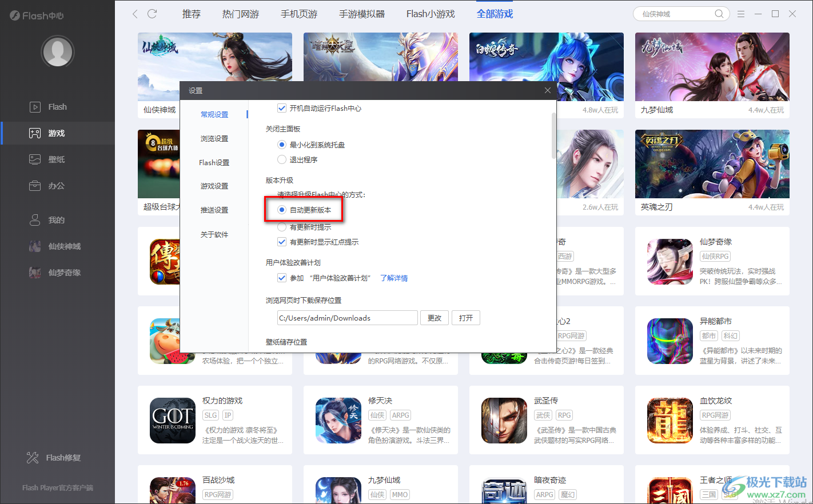Open the Flash修复 repair tool
This screenshot has width=813, height=504.
coord(54,458)
